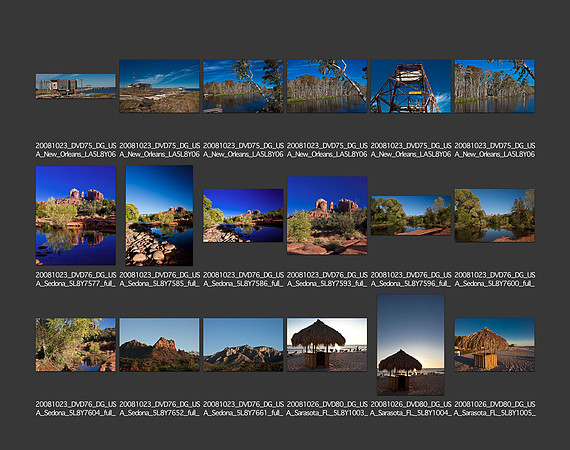Click the file name 'A_Sedona_SL8Y7652_full_'
Viewport: 570px width, 450px height.
click(159, 413)
